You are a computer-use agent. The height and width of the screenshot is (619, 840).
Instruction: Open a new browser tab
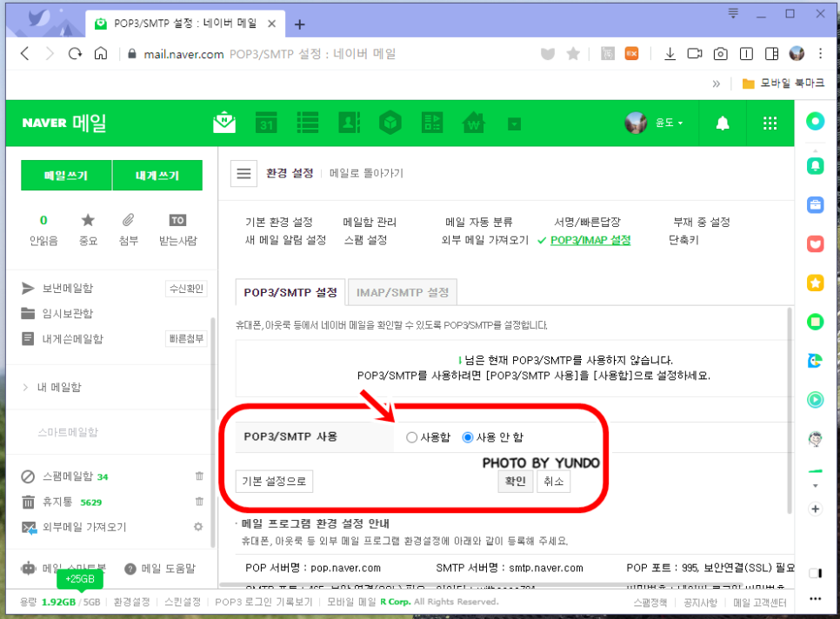click(x=299, y=24)
